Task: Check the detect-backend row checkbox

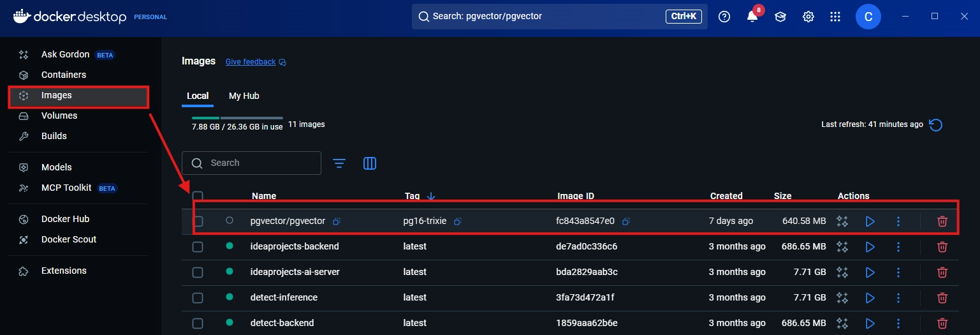Action: pos(198,323)
